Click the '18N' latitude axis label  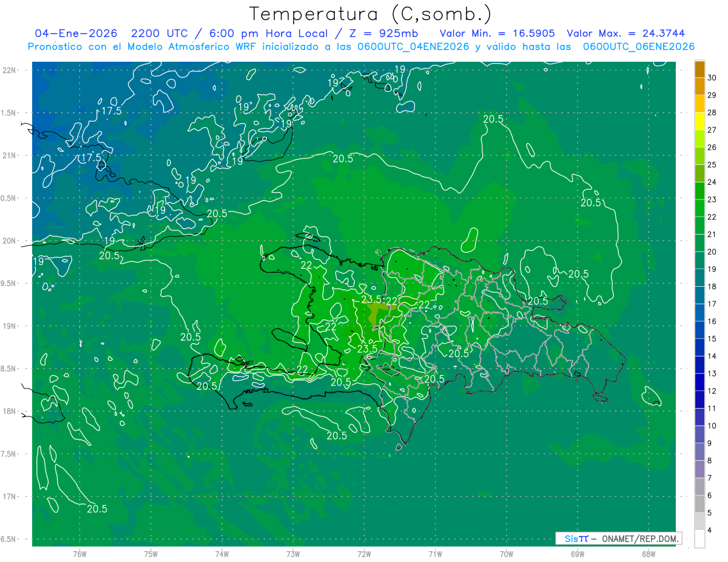[x=9, y=411]
